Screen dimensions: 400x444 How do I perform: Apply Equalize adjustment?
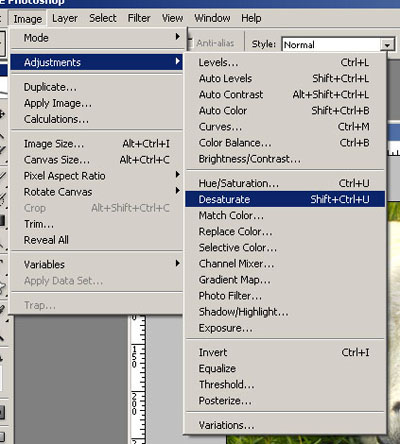click(x=285, y=368)
